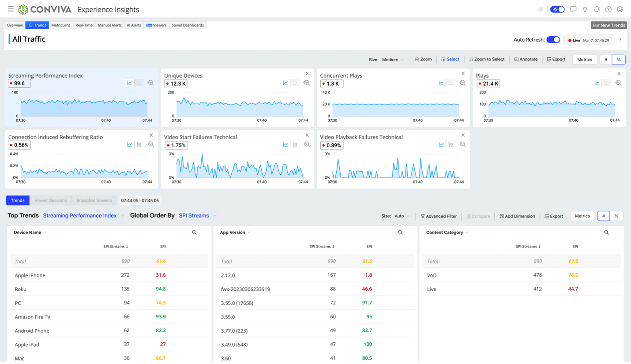Open the Saved Dashboards tab
The width and height of the screenshot is (631, 364).
tap(188, 25)
